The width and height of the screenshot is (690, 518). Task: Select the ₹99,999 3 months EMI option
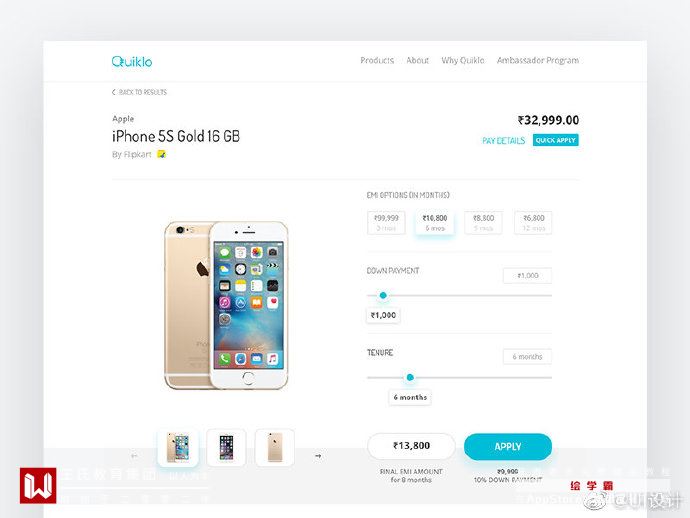point(386,223)
